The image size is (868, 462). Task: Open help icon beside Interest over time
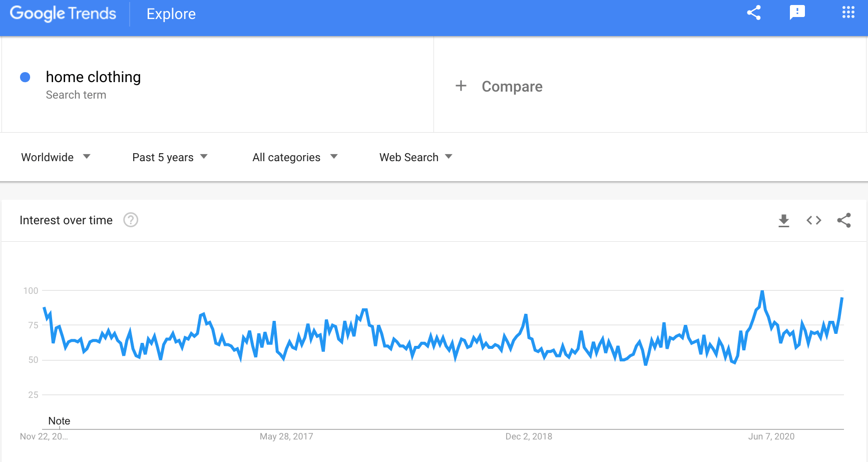coord(131,220)
